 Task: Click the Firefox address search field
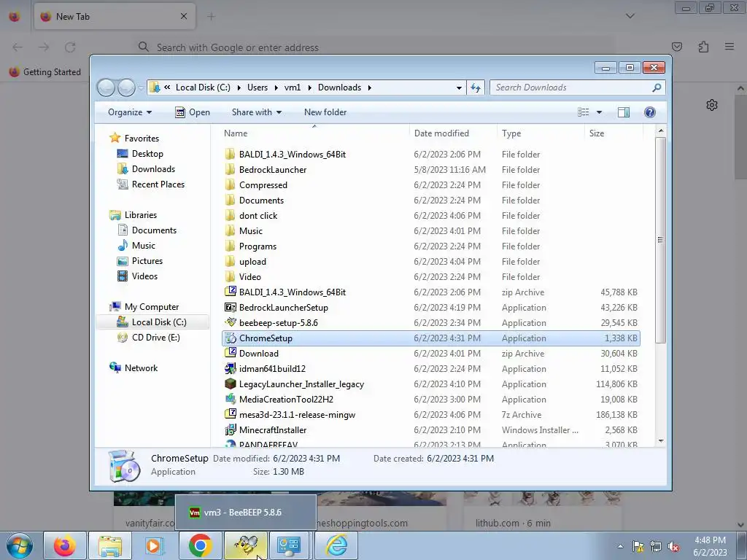pos(374,47)
